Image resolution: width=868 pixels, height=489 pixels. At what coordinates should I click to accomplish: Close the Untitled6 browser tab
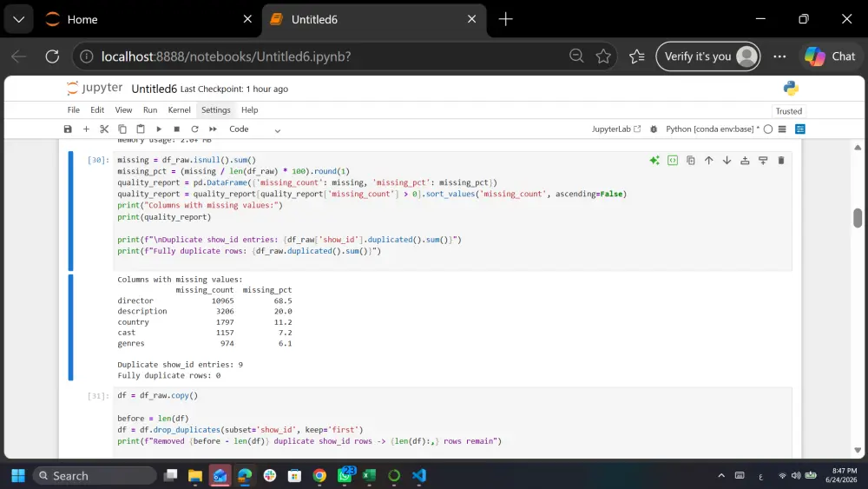click(471, 19)
